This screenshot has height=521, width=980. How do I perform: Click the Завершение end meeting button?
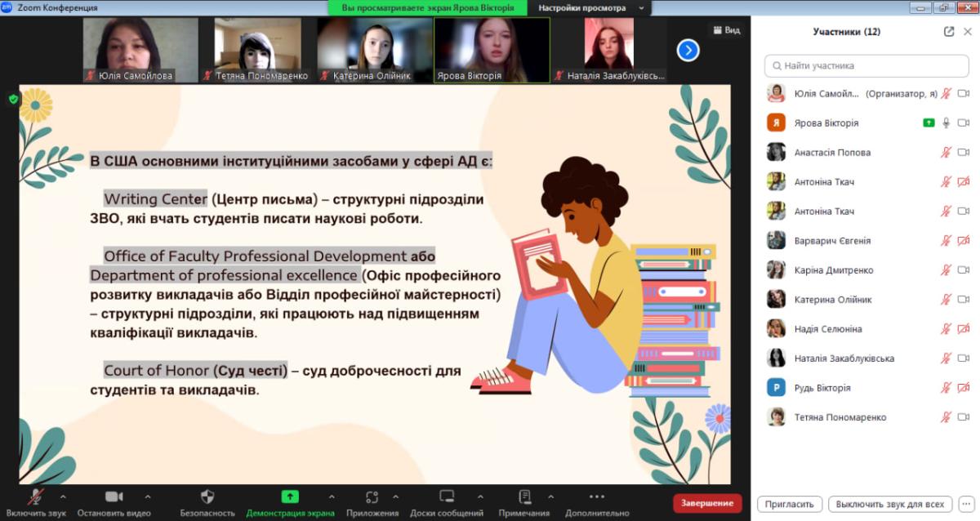[x=707, y=503]
